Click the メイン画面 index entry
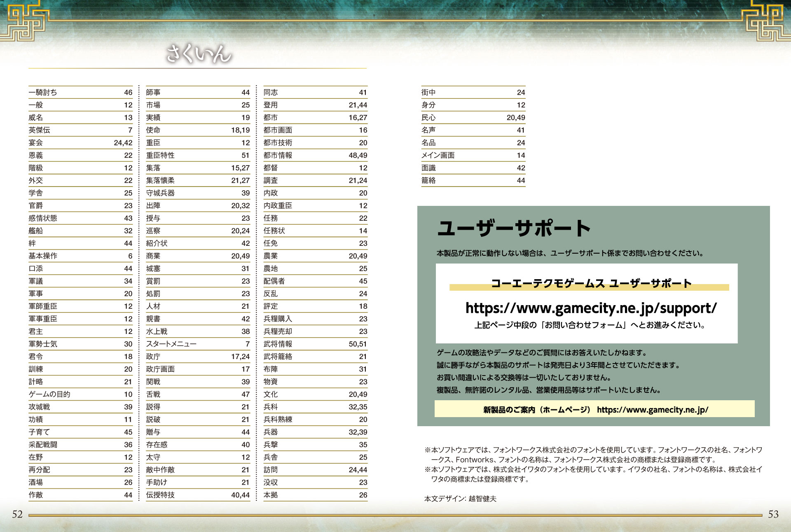Image resolution: width=791 pixels, height=532 pixels. pos(438,156)
